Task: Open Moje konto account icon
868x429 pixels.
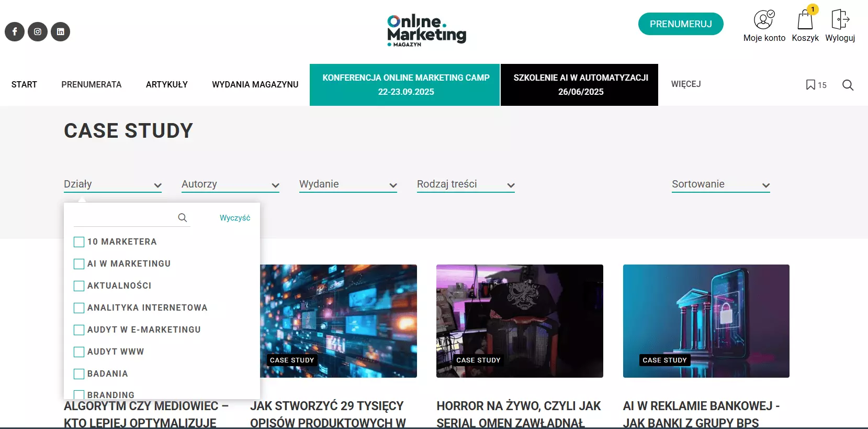Action: coord(764,20)
